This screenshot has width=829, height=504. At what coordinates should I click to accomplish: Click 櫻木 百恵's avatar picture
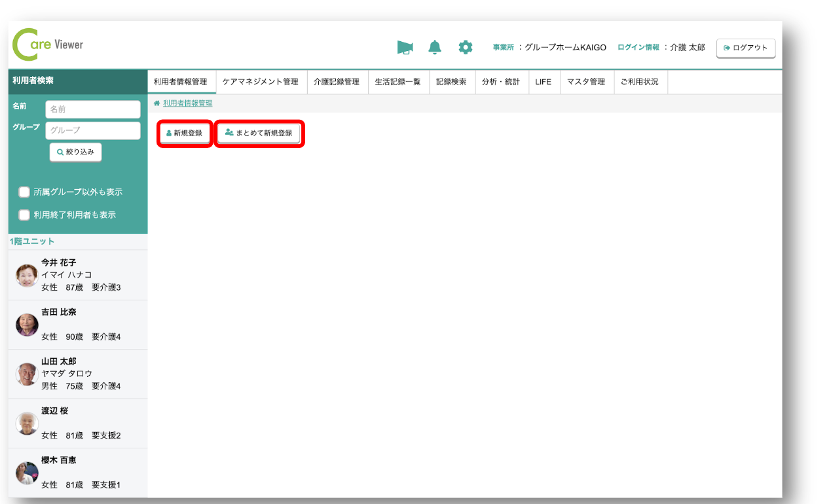pos(27,473)
